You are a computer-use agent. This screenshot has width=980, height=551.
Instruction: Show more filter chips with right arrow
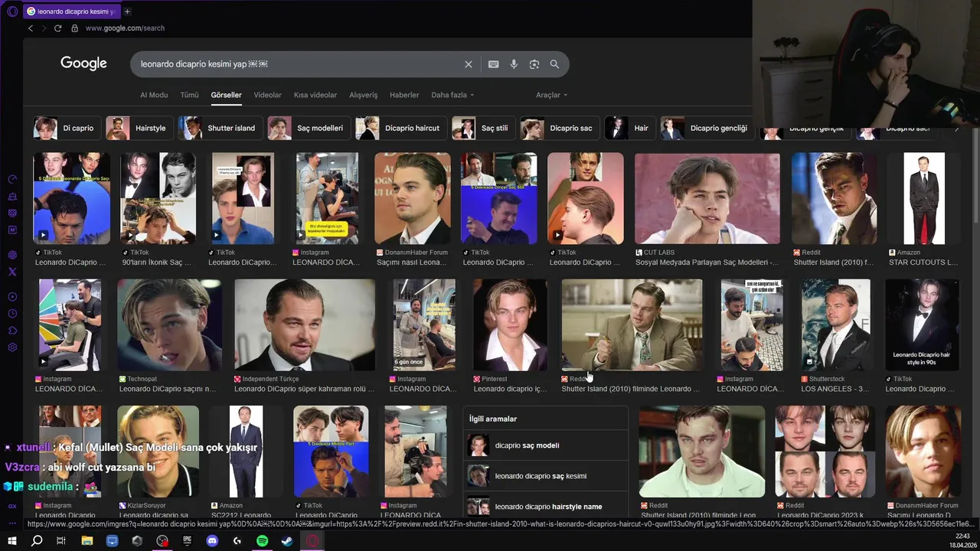(956, 129)
